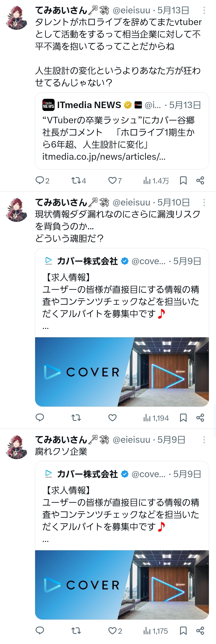
Task: Bookmark the May 9 tweet with 1,175 views
Action: click(183, 630)
